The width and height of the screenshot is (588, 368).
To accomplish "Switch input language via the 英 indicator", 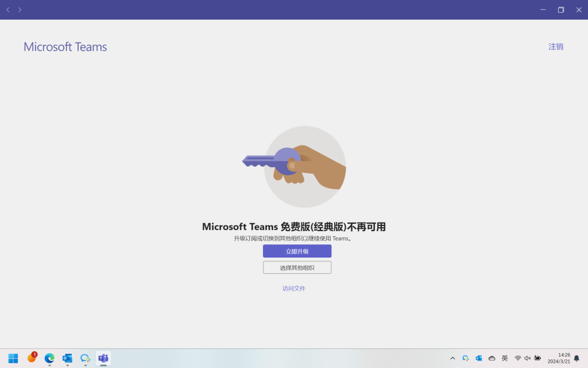I will point(505,358).
